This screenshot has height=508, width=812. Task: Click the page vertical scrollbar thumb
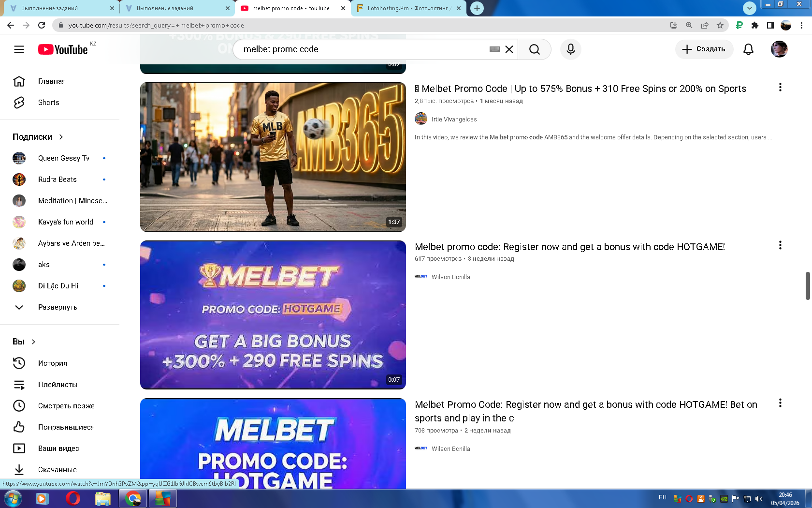[808, 285]
